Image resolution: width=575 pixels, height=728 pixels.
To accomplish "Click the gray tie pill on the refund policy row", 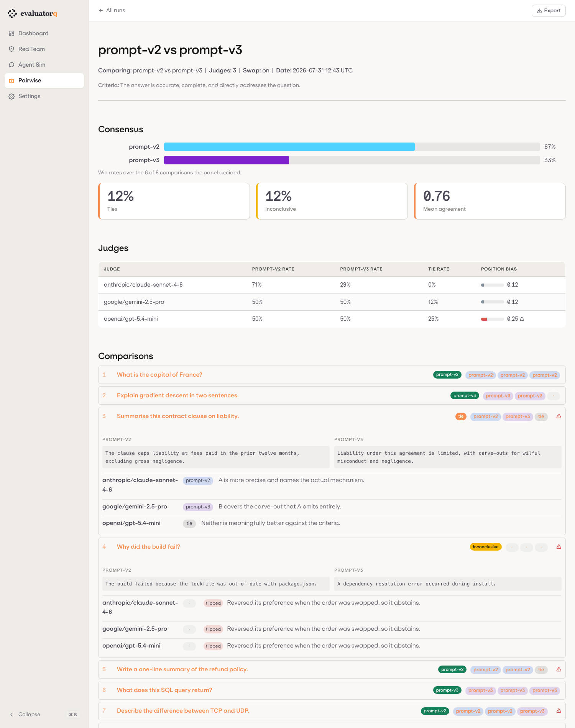I will [x=541, y=670].
